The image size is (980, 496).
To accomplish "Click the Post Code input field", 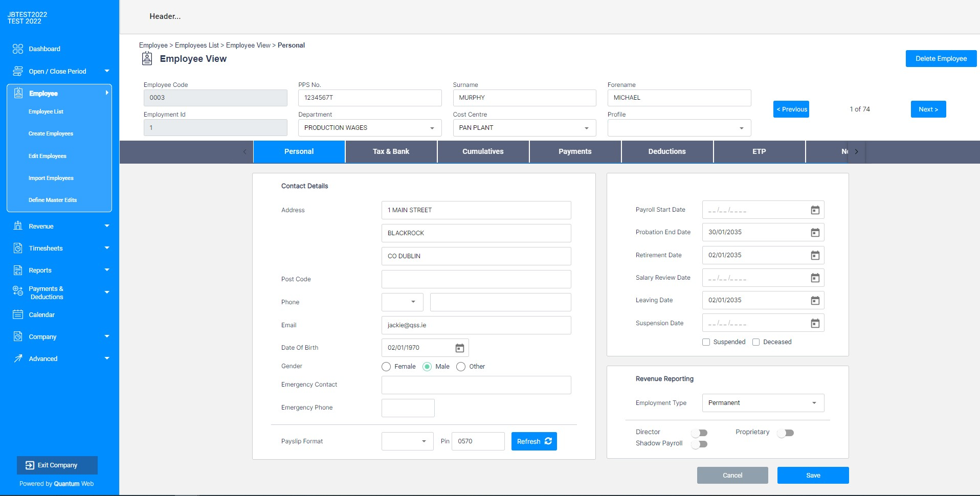I will (476, 279).
